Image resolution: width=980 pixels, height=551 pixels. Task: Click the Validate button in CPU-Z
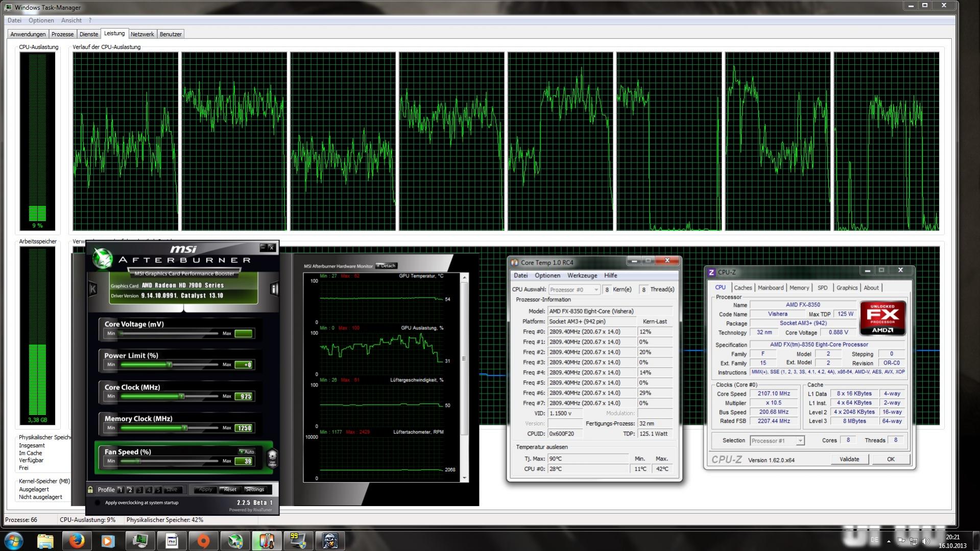[x=849, y=459]
